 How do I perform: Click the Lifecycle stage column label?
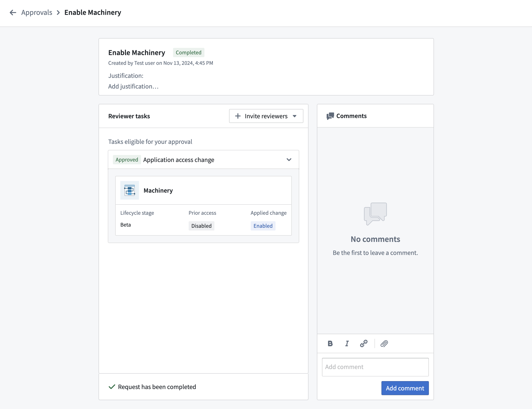coord(137,213)
